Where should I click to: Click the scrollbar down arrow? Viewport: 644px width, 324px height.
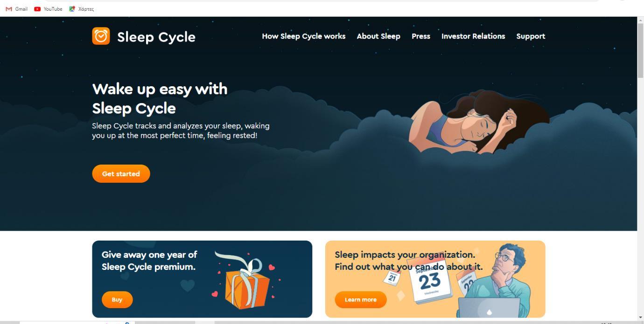(640, 317)
